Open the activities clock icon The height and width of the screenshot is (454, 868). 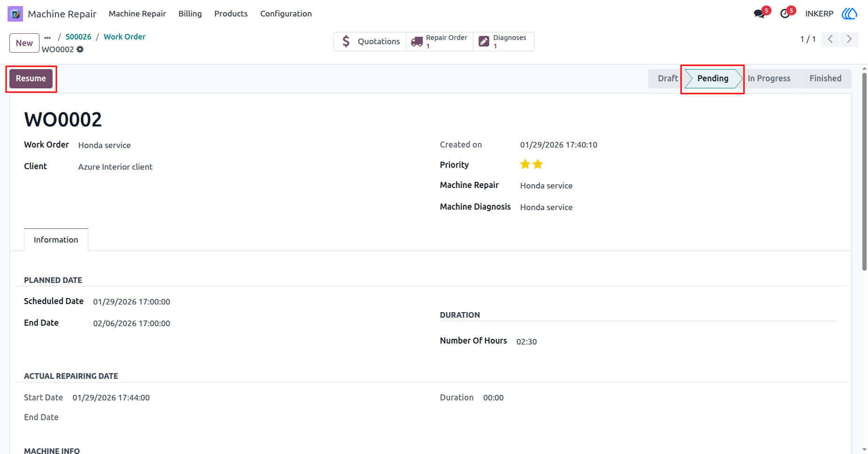pos(784,14)
